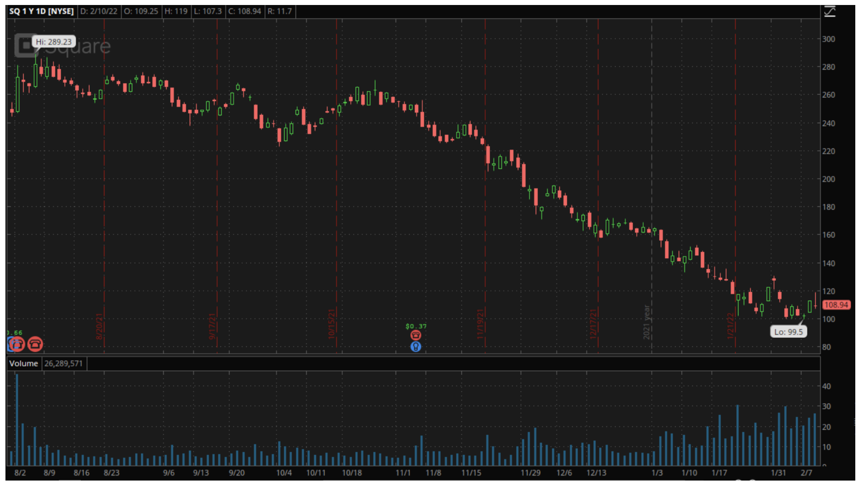Click the $0.37 earnings estimate label

pyautogui.click(x=416, y=326)
